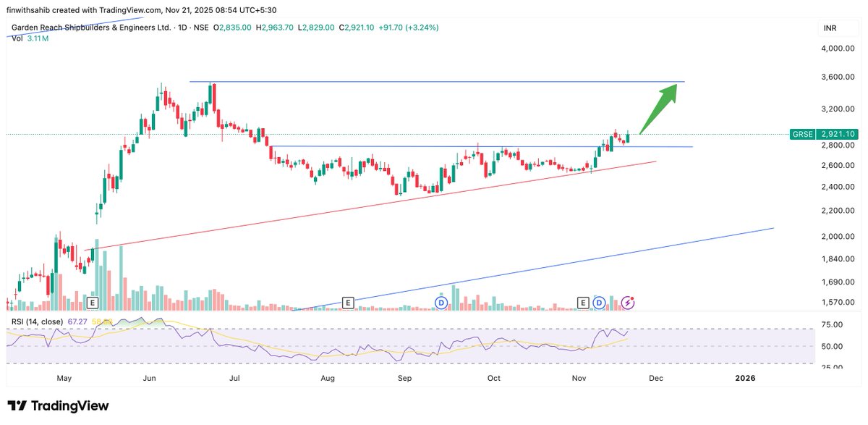Click the Dec label on the time axis
868x425 pixels.
(655, 378)
